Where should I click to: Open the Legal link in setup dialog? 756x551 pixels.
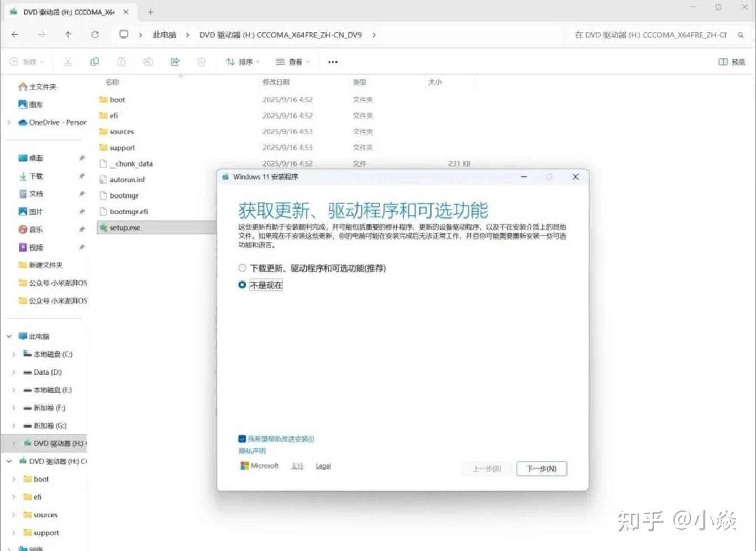[x=323, y=466]
